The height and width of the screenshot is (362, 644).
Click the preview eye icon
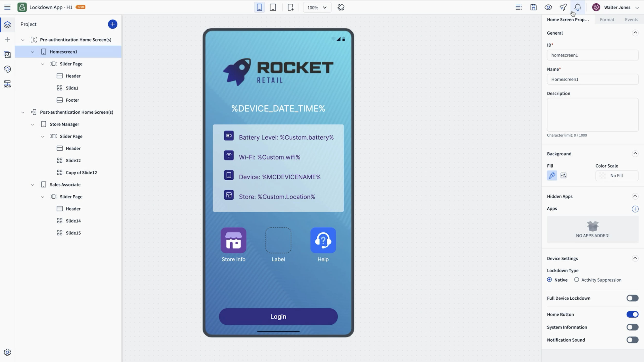548,7
